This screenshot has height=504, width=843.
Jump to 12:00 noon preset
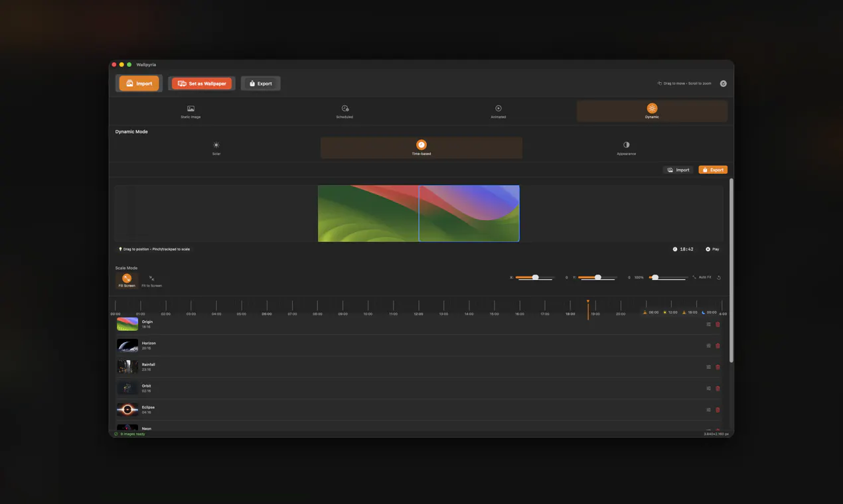(x=670, y=312)
